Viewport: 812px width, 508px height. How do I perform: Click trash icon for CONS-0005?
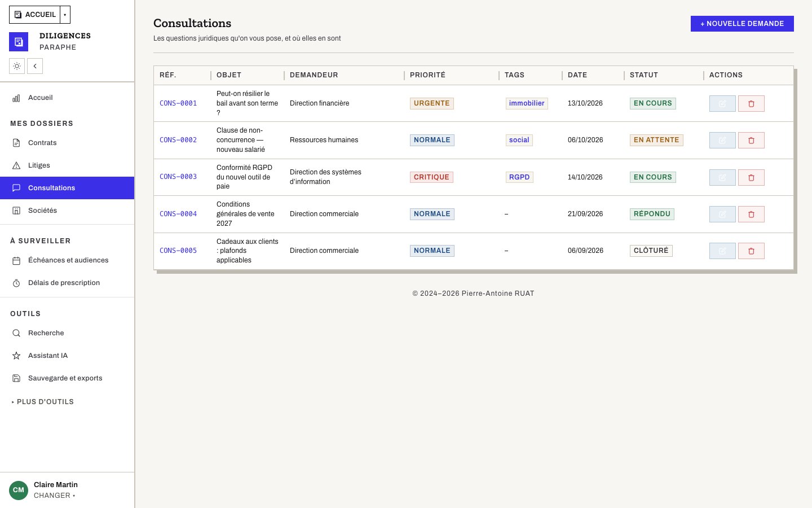[x=751, y=251]
